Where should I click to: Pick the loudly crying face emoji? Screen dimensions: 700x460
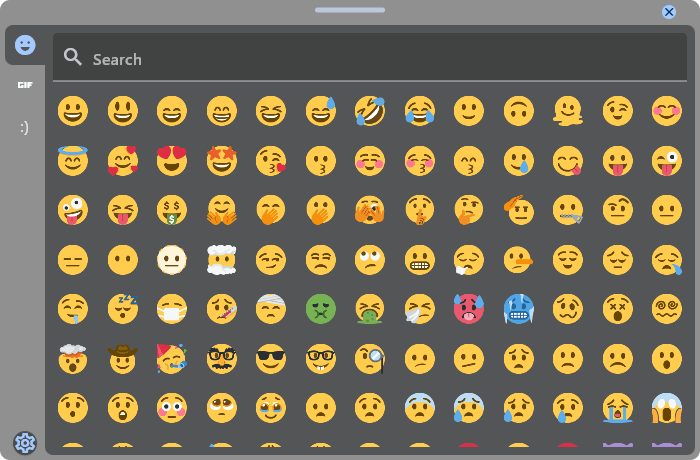coord(617,408)
